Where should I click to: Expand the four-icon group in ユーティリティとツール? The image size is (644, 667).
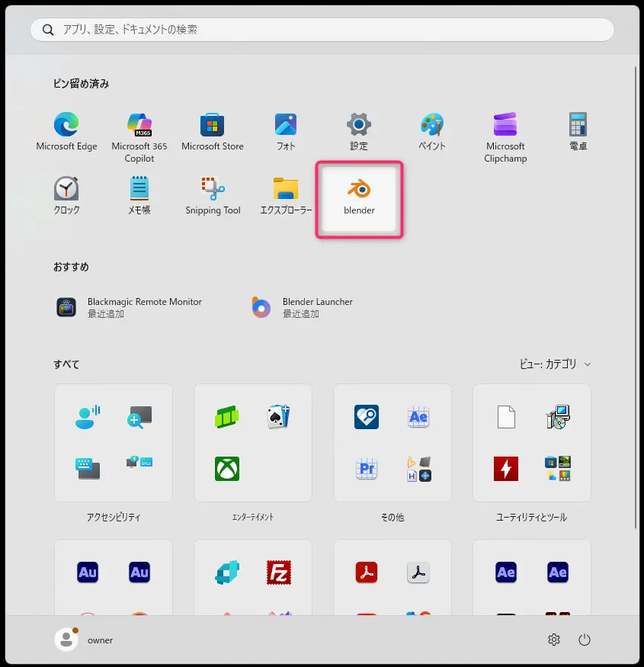pos(558,469)
